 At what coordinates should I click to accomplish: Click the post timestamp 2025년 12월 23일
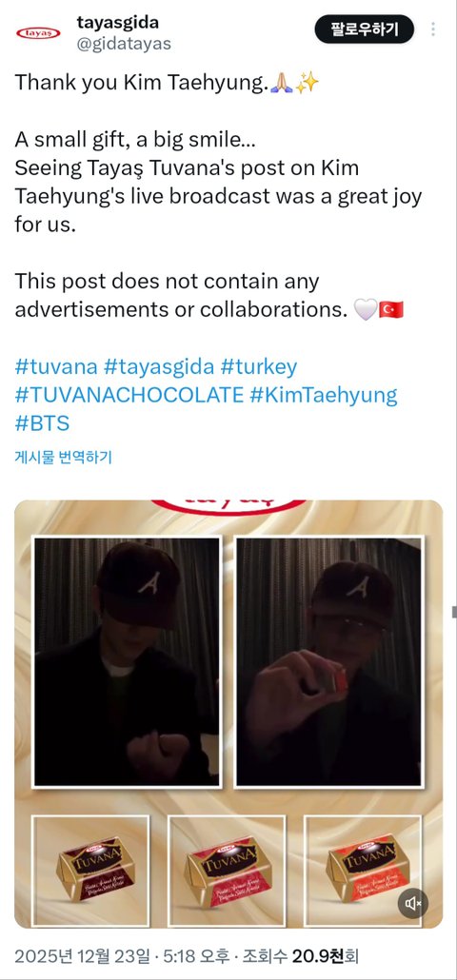click(83, 955)
